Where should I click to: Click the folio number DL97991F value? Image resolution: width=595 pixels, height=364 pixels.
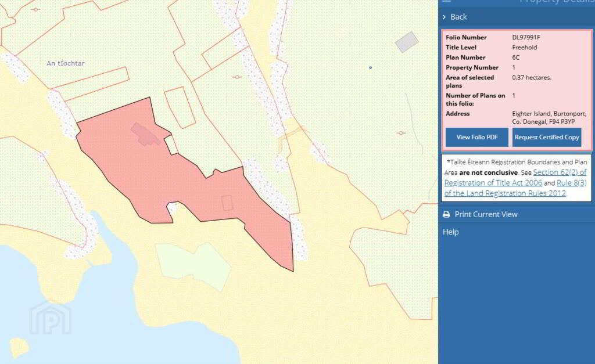[526, 37]
